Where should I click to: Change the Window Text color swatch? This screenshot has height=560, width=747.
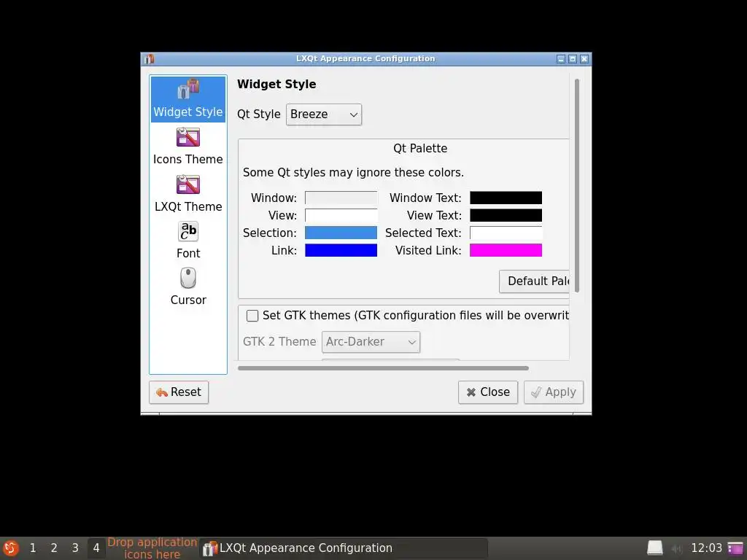pyautogui.click(x=506, y=198)
